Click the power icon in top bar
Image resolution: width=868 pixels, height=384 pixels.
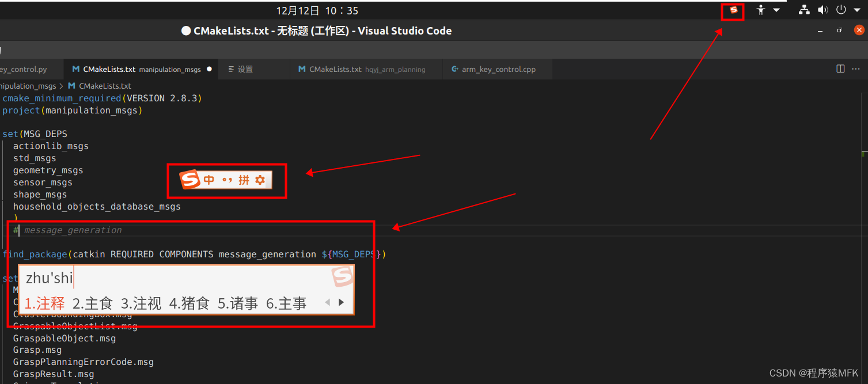pos(841,10)
